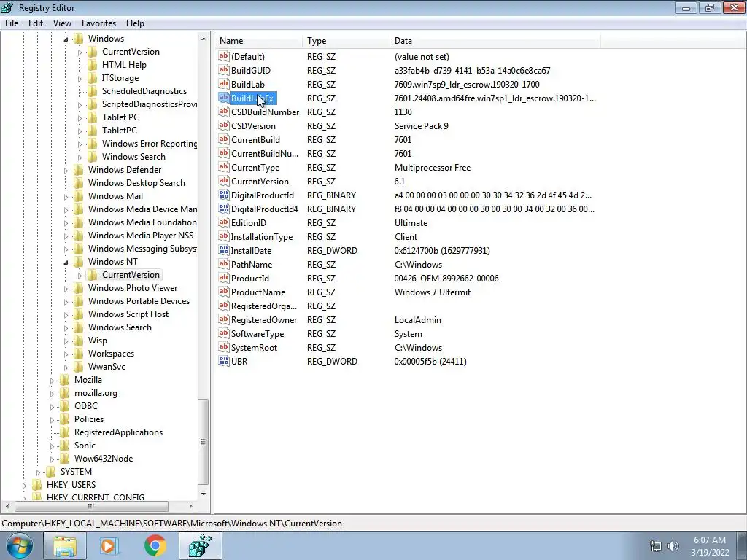747x560 pixels.
Task: Click the tree pane vertical scrollbar thumb
Action: [204, 441]
